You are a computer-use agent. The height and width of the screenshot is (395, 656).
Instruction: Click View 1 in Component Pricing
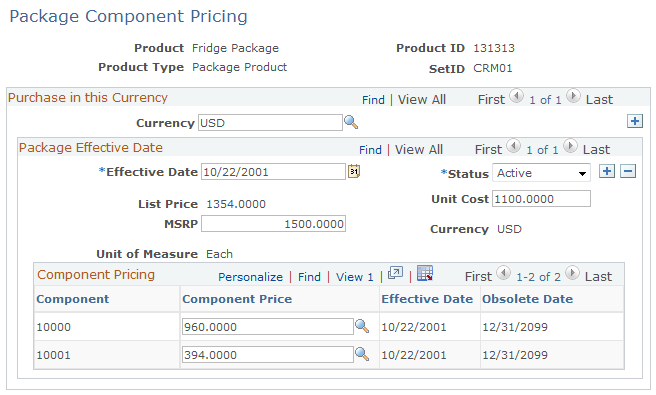click(354, 277)
